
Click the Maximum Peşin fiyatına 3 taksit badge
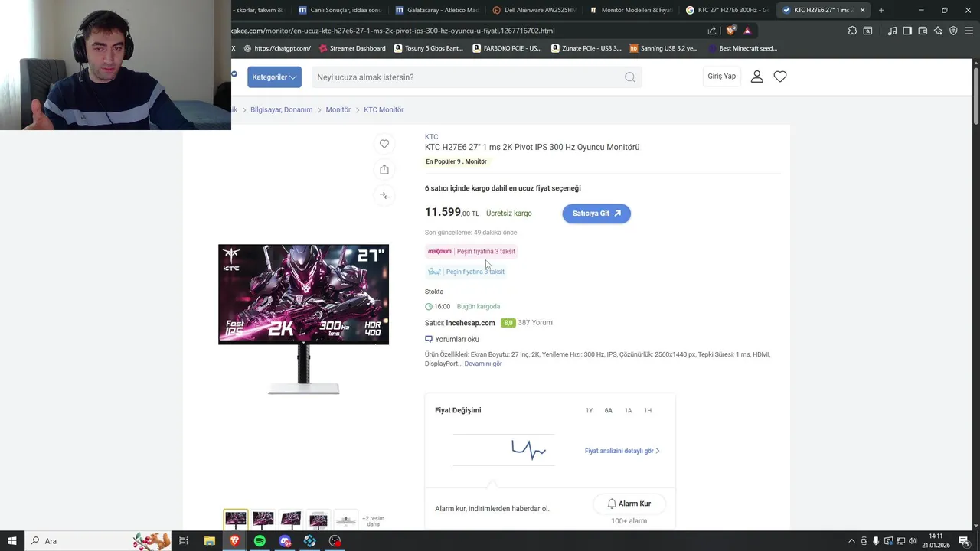pos(472,251)
